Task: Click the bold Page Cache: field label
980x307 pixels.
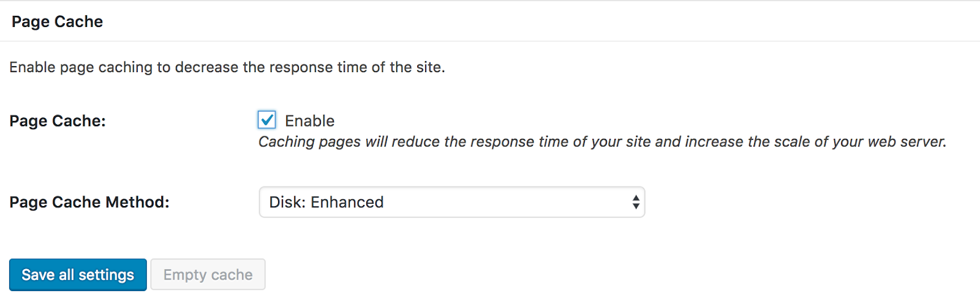Action: click(x=58, y=121)
